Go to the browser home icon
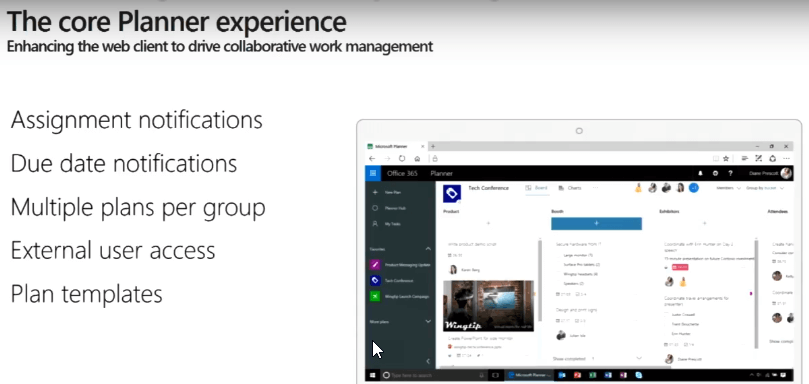Screen dimensions: 809x384 tap(417, 158)
